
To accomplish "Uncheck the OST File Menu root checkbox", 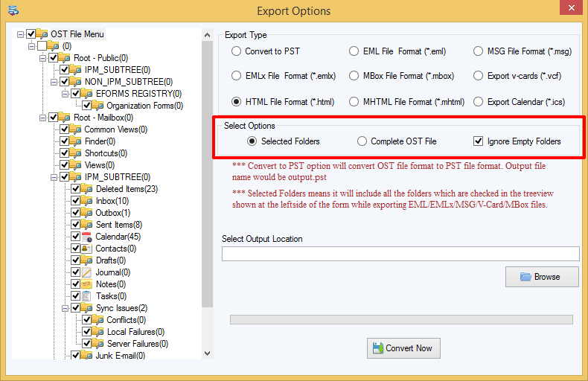I will point(31,34).
